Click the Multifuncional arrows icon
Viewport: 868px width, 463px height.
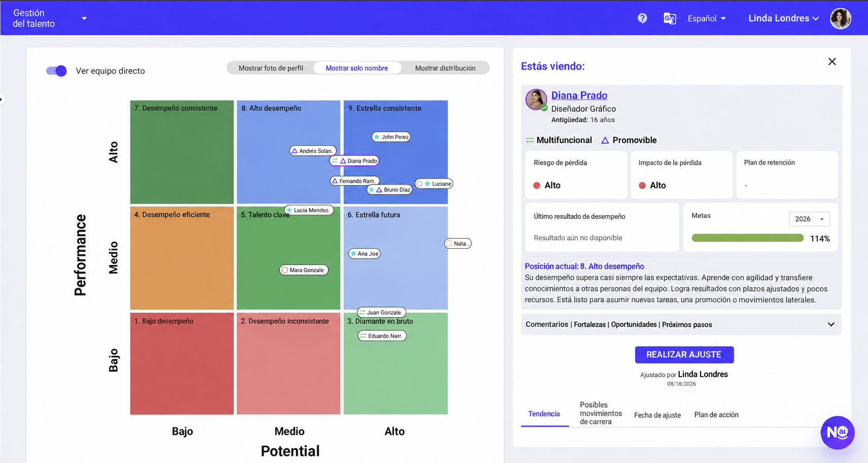click(530, 140)
